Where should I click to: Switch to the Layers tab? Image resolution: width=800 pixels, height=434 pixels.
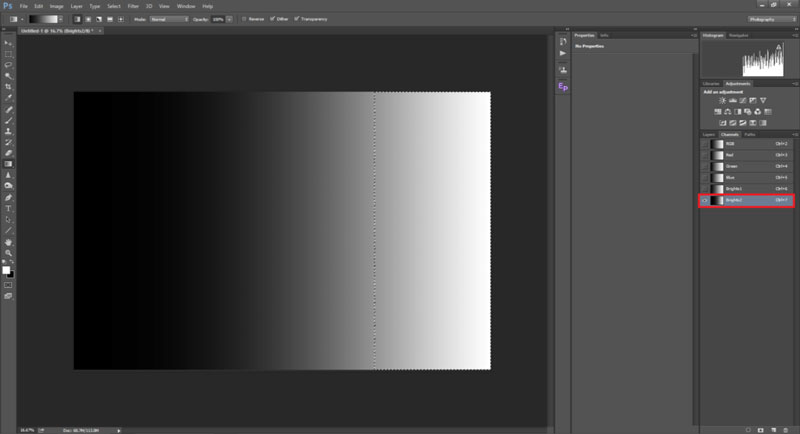pyautogui.click(x=708, y=133)
